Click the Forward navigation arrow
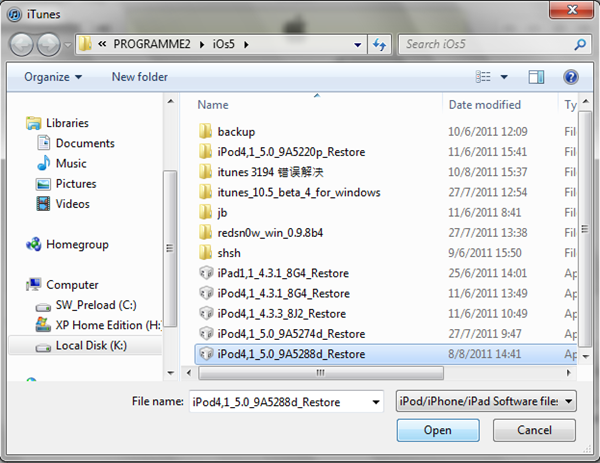The height and width of the screenshot is (463, 600). coord(49,45)
